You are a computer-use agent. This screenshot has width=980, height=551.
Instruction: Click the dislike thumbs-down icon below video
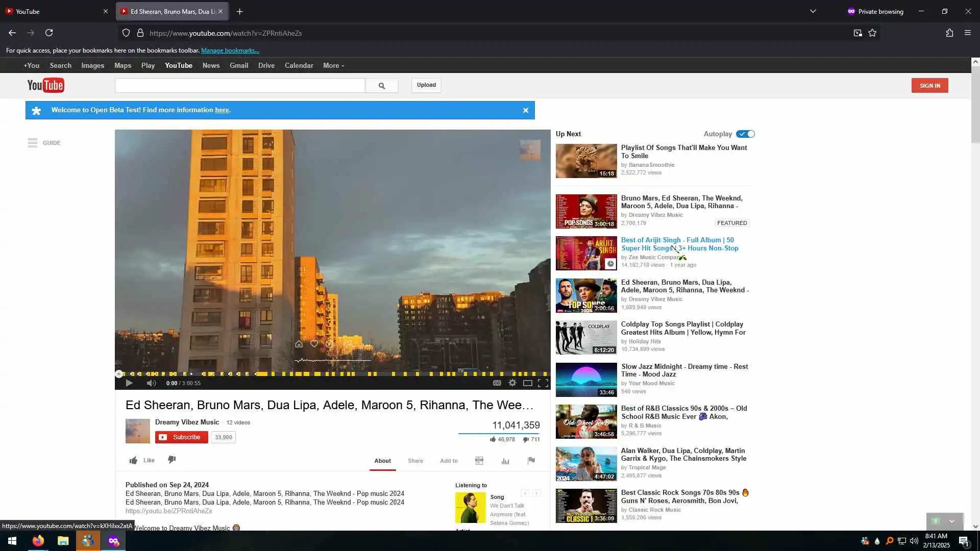[x=172, y=460]
